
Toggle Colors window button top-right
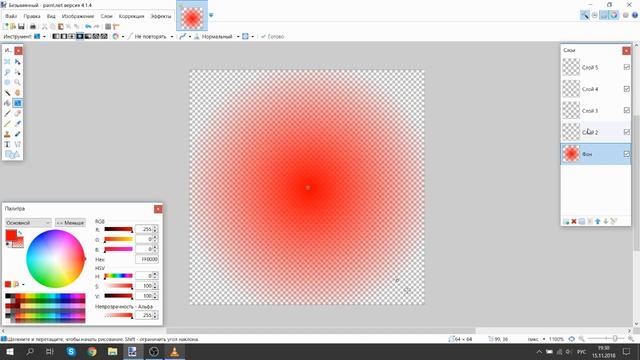[614, 15]
